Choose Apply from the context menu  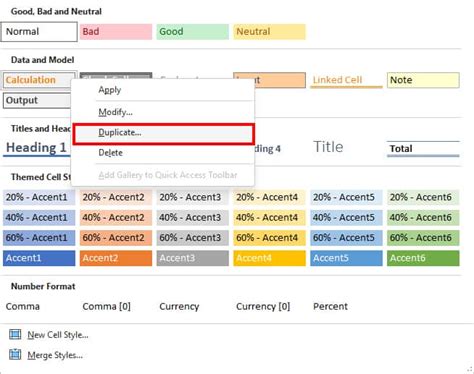(163, 90)
